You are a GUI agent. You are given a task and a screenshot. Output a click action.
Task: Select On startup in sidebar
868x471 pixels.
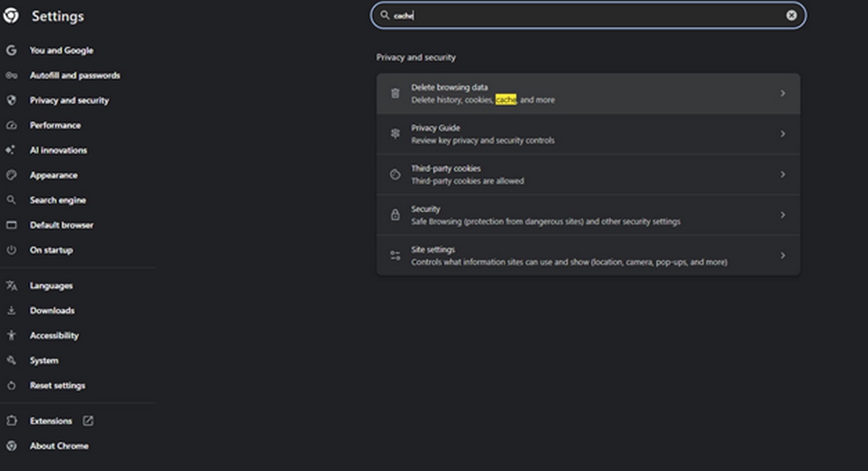pyautogui.click(x=51, y=250)
